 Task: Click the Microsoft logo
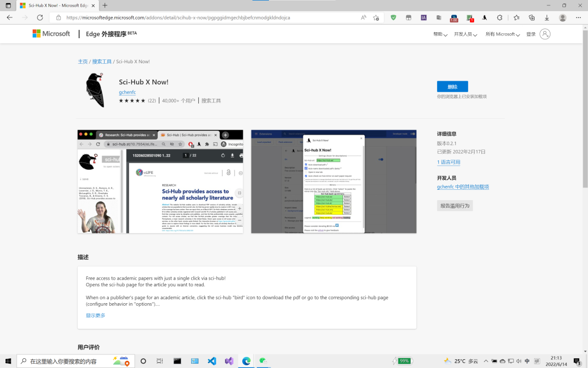[x=51, y=34]
